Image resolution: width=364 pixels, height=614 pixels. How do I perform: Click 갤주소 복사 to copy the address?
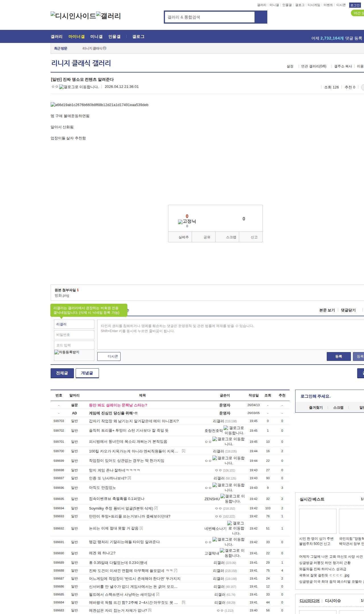pyautogui.click(x=343, y=66)
